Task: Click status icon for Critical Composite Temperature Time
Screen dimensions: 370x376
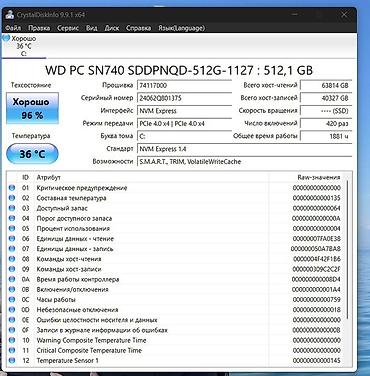Action: coord(12,350)
